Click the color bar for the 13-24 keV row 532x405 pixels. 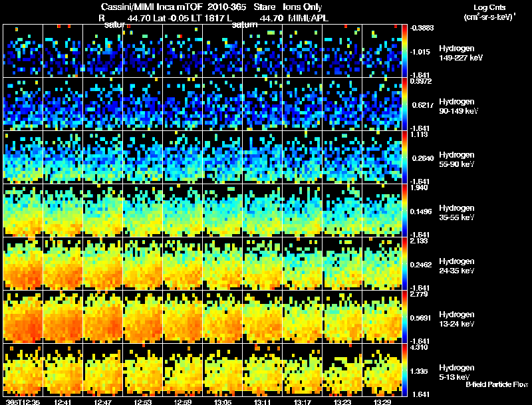coord(404,317)
